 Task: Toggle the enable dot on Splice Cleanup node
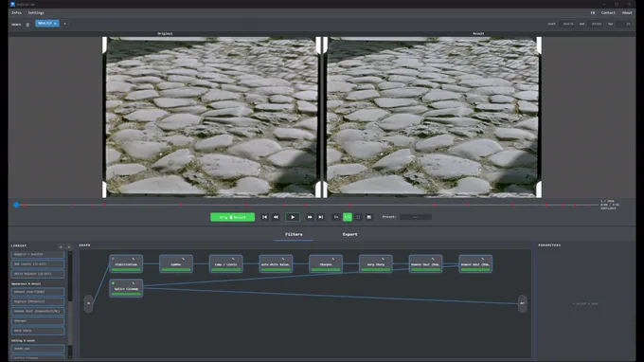click(113, 283)
